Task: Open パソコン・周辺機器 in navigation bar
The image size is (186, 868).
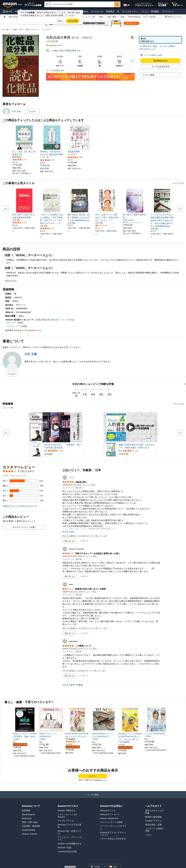Action: point(150,11)
